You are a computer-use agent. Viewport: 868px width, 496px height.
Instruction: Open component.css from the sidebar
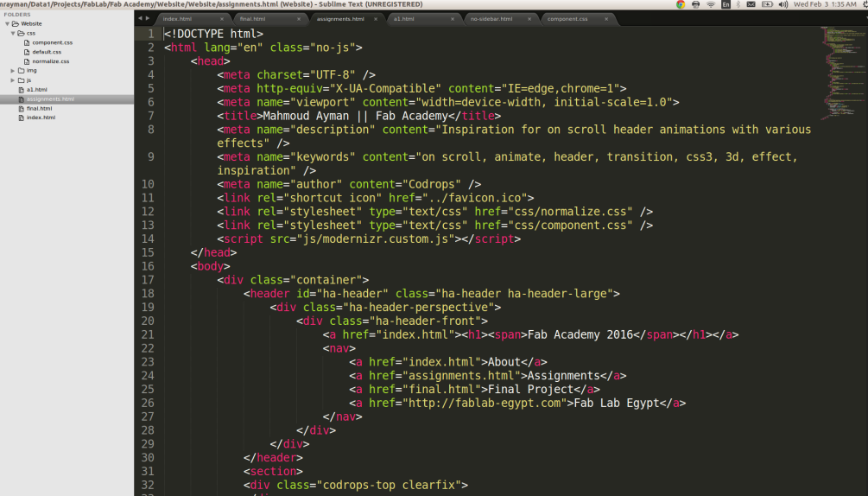52,42
